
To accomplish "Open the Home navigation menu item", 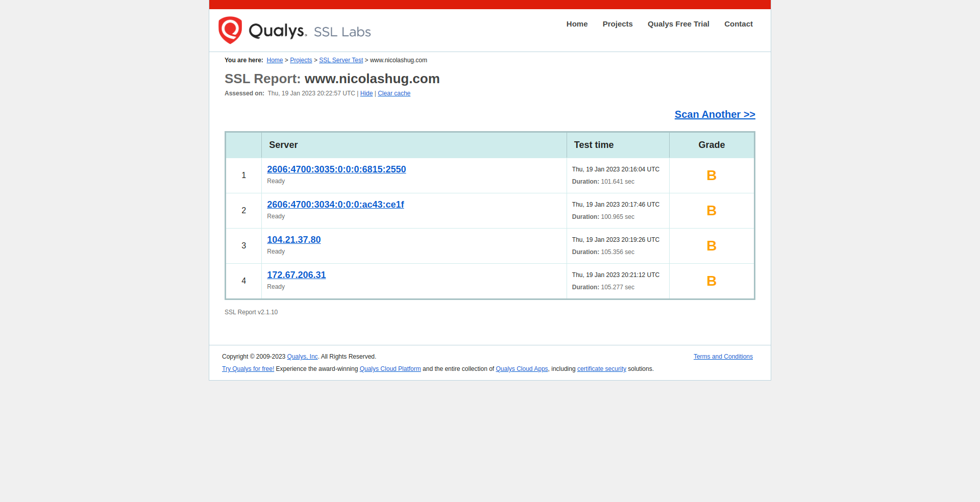I will [x=577, y=24].
